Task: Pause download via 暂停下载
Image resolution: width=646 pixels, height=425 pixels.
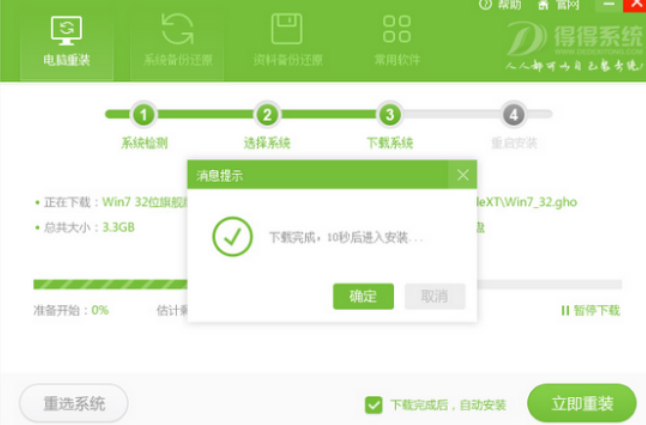Action: tap(591, 310)
